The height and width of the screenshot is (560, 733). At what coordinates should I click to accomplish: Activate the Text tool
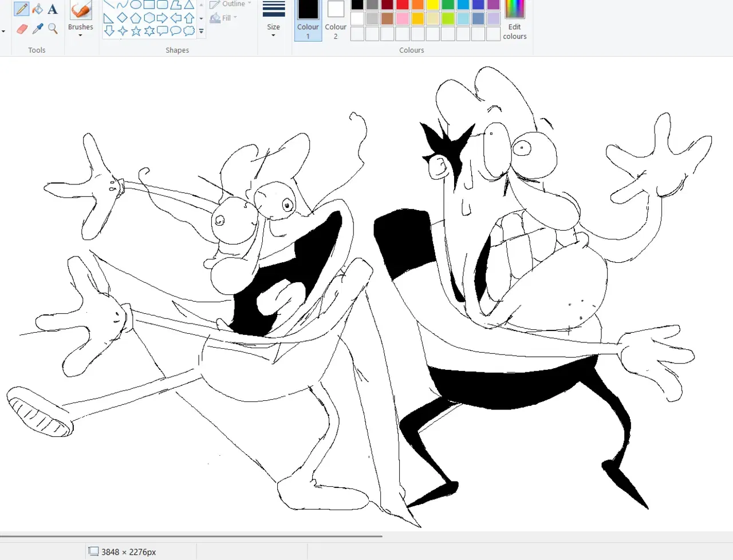coord(53,9)
